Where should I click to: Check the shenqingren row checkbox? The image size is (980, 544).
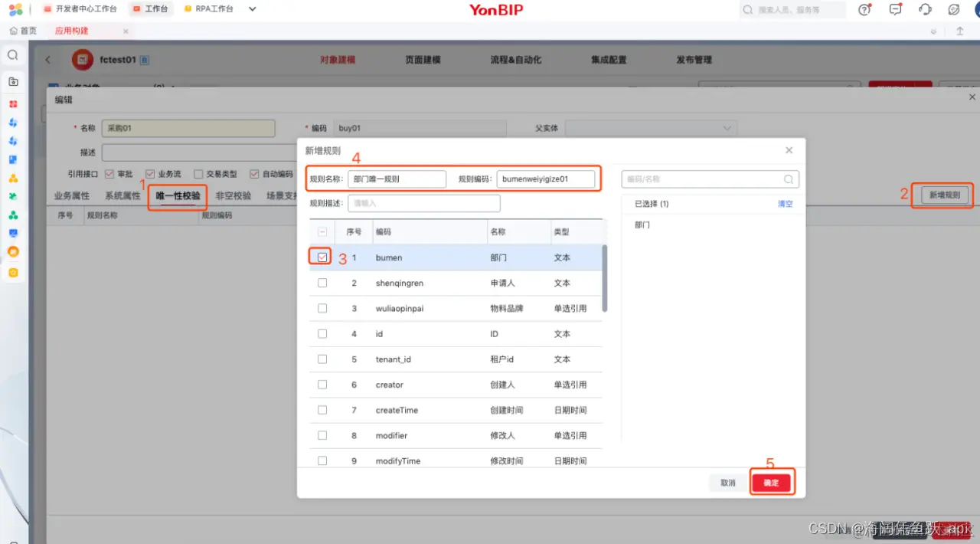tap(322, 283)
